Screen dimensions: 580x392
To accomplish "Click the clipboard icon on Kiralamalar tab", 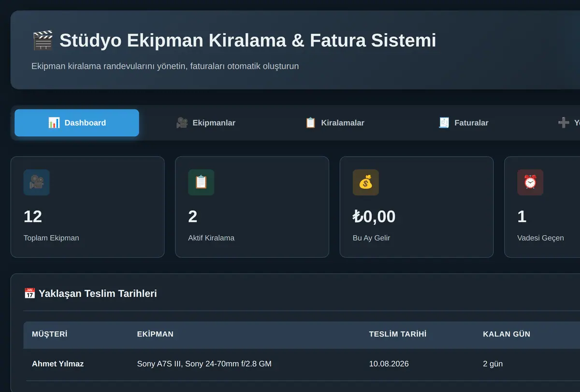I will (311, 123).
